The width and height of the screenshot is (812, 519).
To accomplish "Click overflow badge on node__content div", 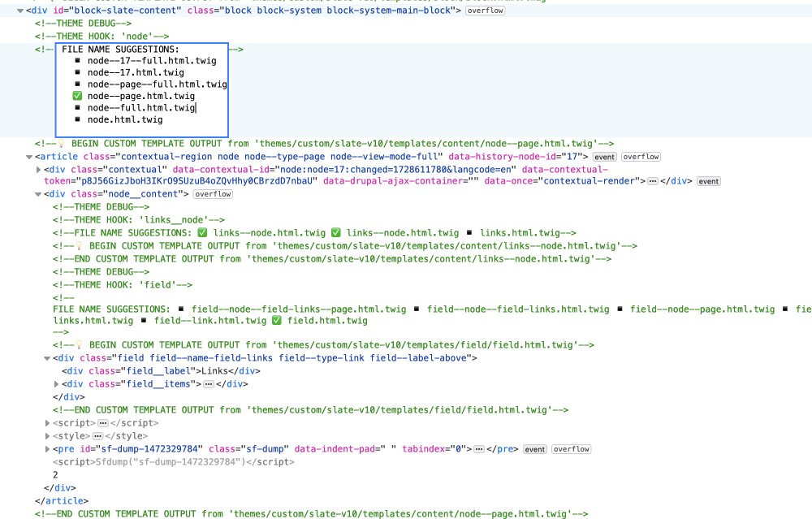I will [213, 194].
